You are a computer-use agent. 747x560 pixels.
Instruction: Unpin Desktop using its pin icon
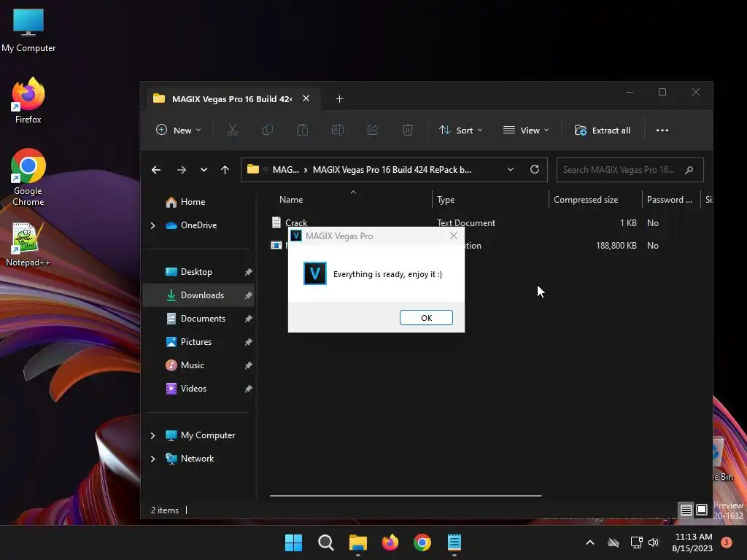(x=248, y=272)
